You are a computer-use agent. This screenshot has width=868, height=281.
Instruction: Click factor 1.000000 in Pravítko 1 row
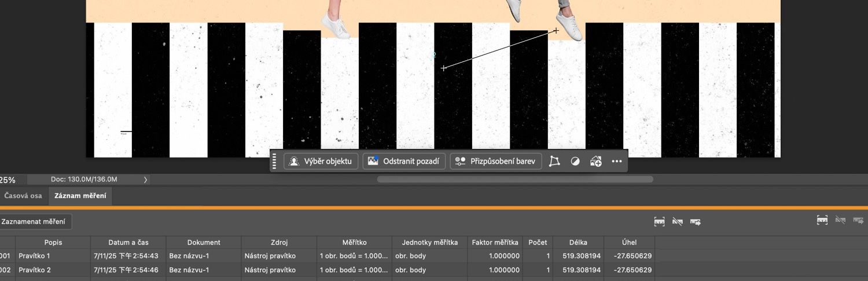point(504,256)
